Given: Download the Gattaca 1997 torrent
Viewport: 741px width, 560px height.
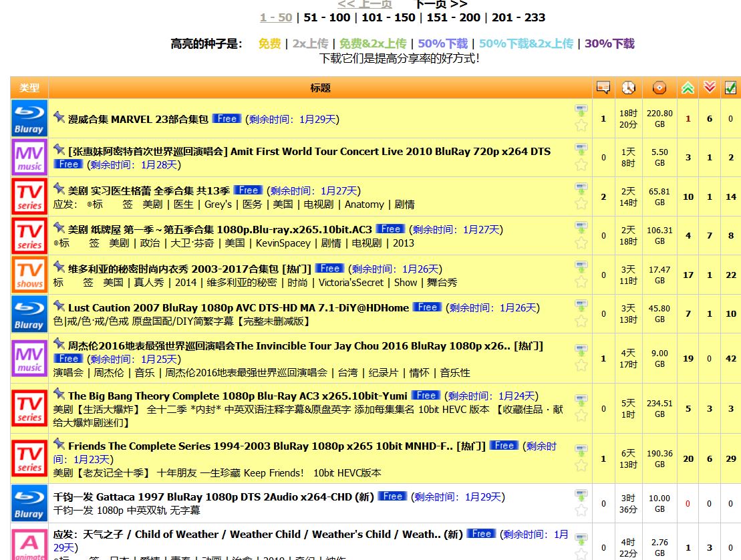Looking at the screenshot, I should 581,495.
